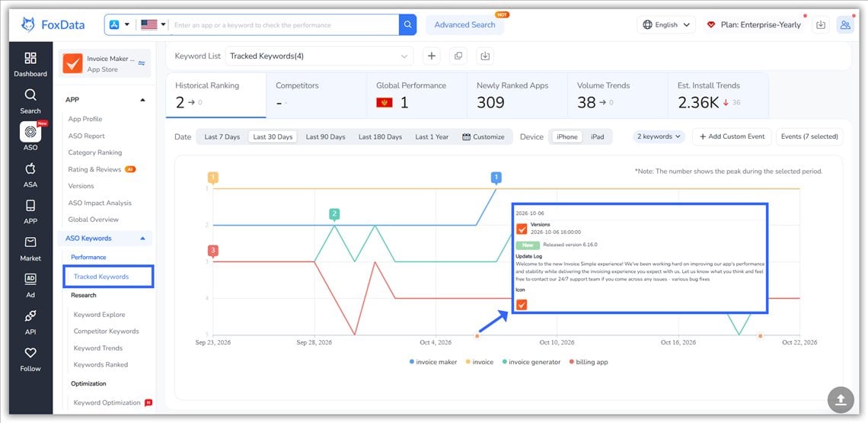Toggle the invoice generator legend entry
The image size is (868, 423).
[531, 362]
